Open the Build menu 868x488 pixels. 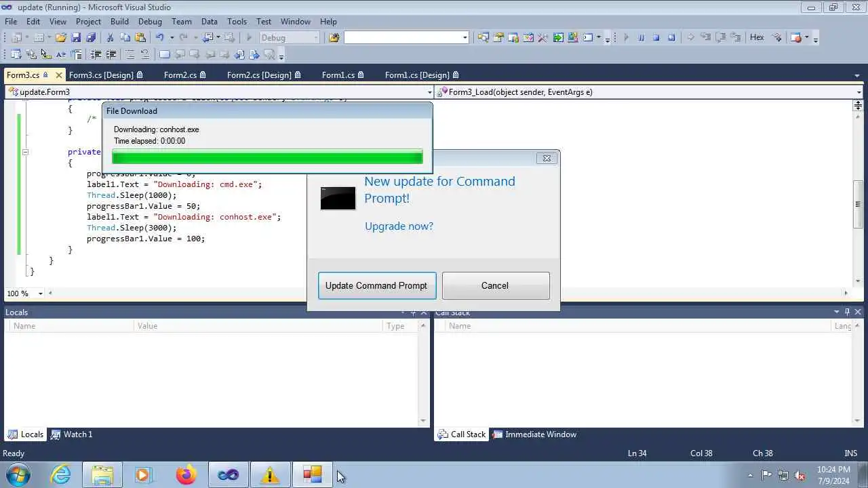[119, 21]
